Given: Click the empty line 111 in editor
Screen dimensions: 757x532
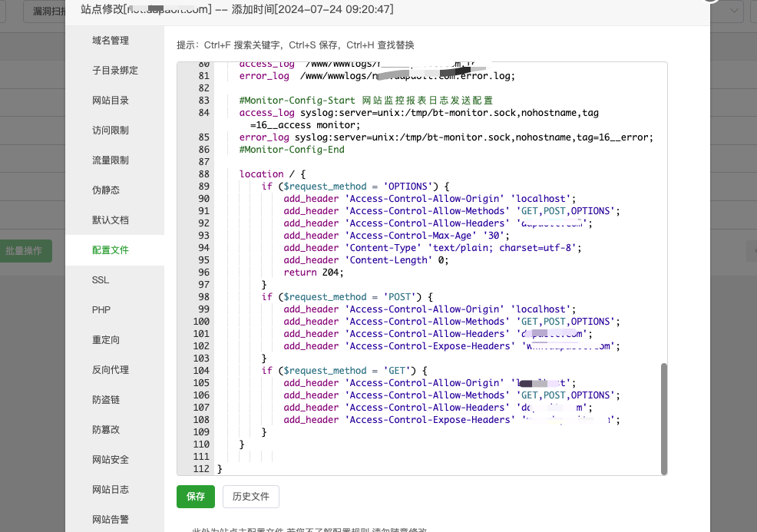Looking at the screenshot, I should click(x=438, y=457).
